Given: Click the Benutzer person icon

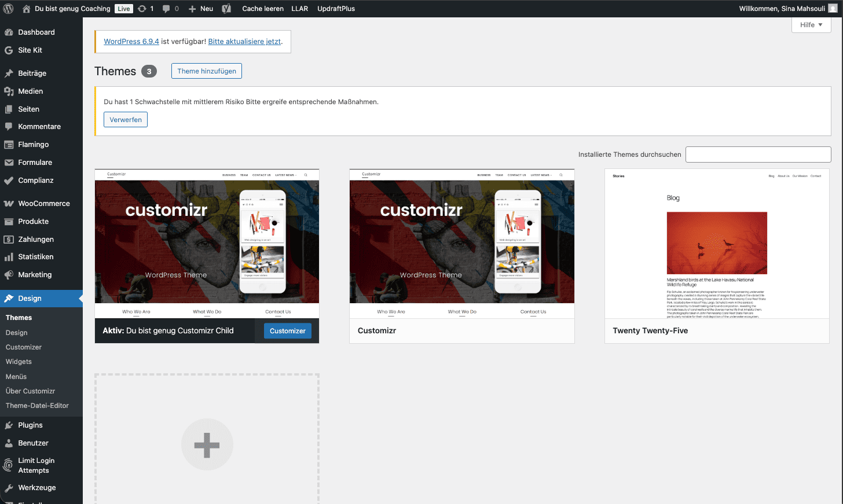Looking at the screenshot, I should (x=9, y=443).
